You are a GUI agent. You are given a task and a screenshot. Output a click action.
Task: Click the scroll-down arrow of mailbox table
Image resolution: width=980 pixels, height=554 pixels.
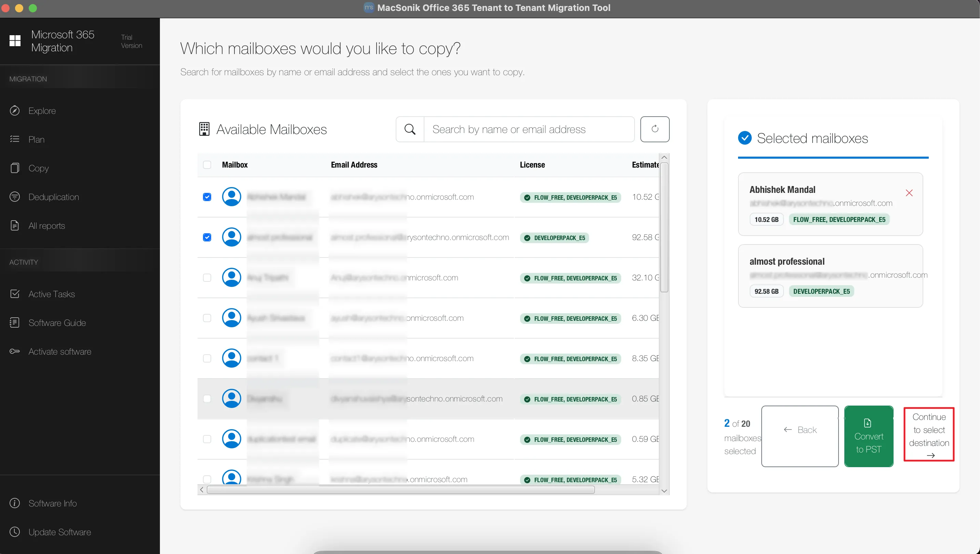664,491
